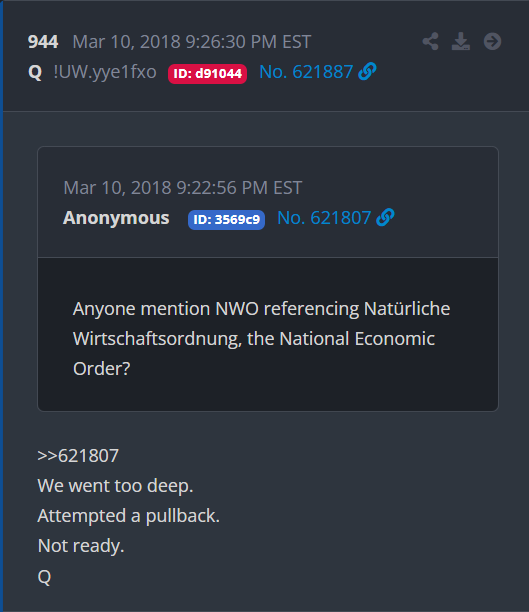This screenshot has width=529, height=612.
Task: Click the tripcode !UW.yye1fxo
Action: click(x=105, y=72)
